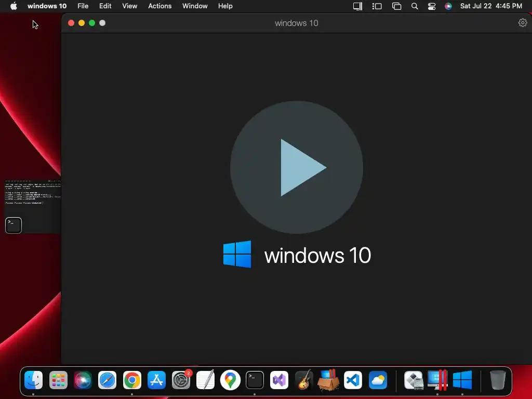Image resolution: width=532 pixels, height=399 pixels.
Task: Open Safari from the Dock
Action: pyautogui.click(x=107, y=380)
